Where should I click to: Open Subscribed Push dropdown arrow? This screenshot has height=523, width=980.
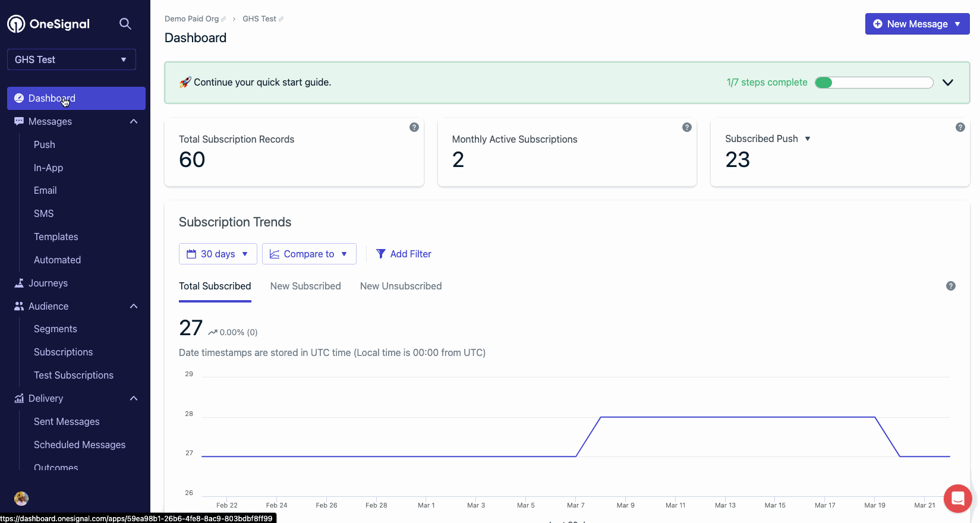click(x=808, y=138)
